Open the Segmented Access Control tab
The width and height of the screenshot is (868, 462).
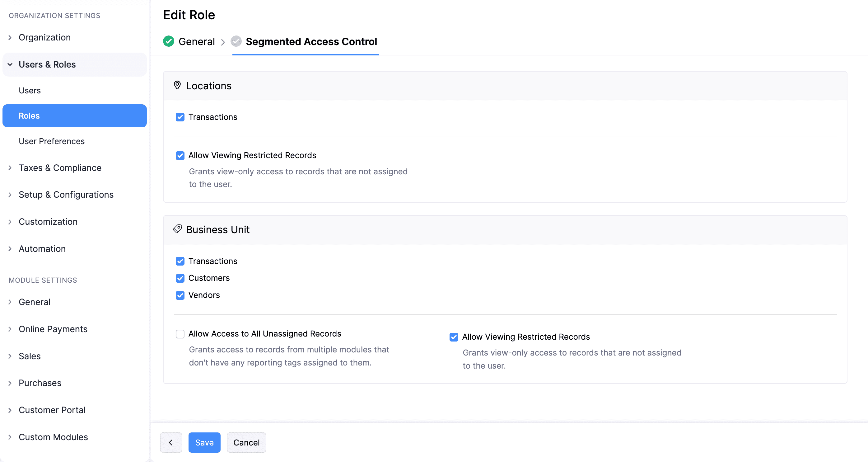pos(311,41)
